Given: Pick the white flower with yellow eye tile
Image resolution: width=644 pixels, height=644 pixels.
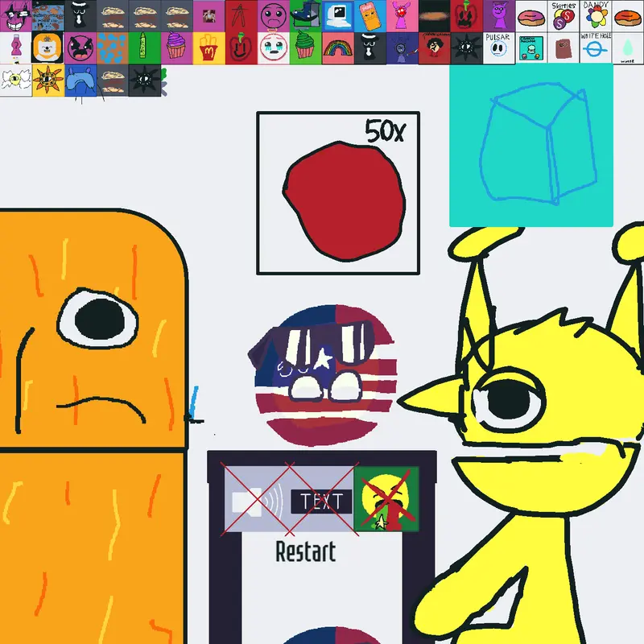Looking at the screenshot, I should 15,80.
